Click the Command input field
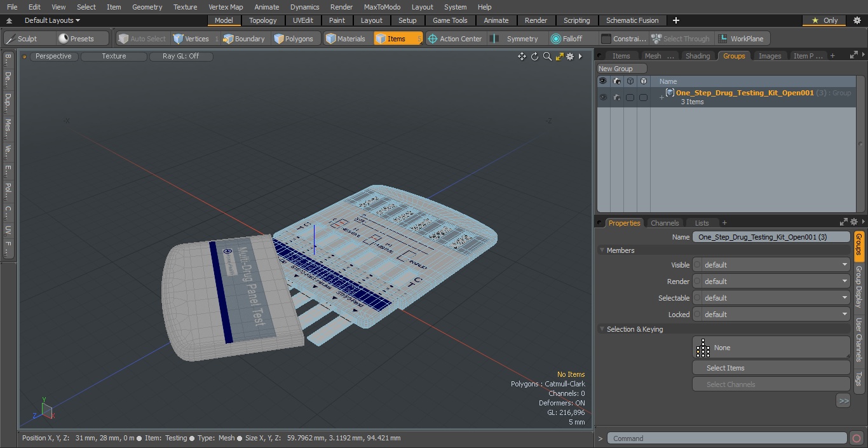Image resolution: width=868 pixels, height=448 pixels. (727, 438)
